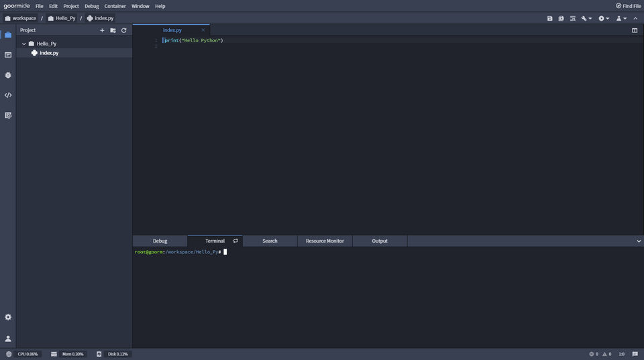Click Terminal tab refresh icon
The image size is (644, 360).
point(235,241)
